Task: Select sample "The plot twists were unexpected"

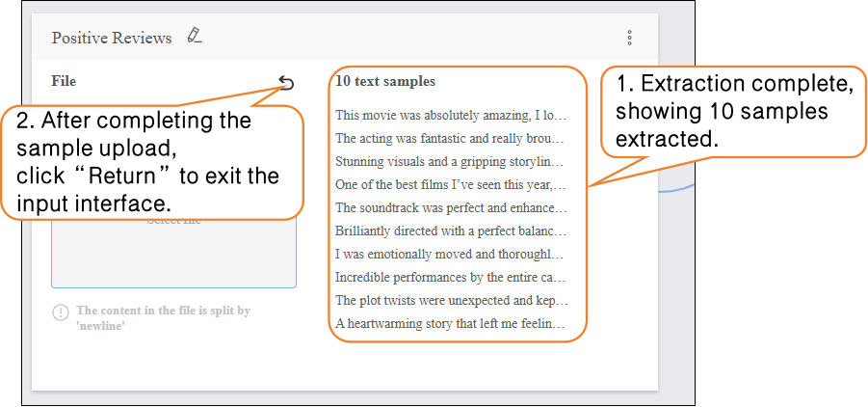Action: (451, 300)
